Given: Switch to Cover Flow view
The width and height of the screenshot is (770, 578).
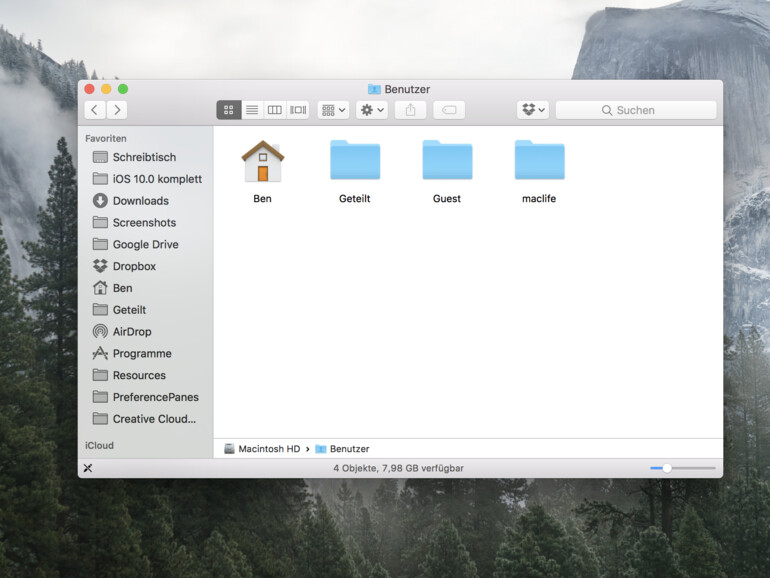Looking at the screenshot, I should click(x=298, y=110).
